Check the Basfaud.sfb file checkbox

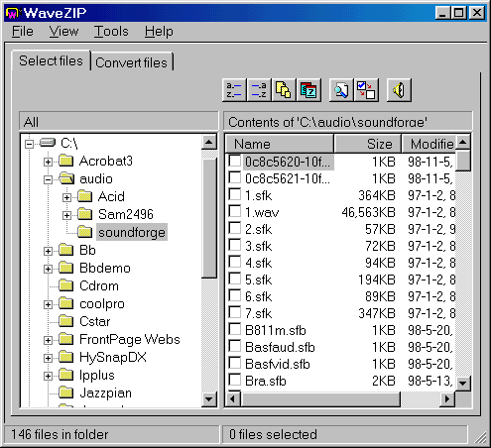point(235,346)
